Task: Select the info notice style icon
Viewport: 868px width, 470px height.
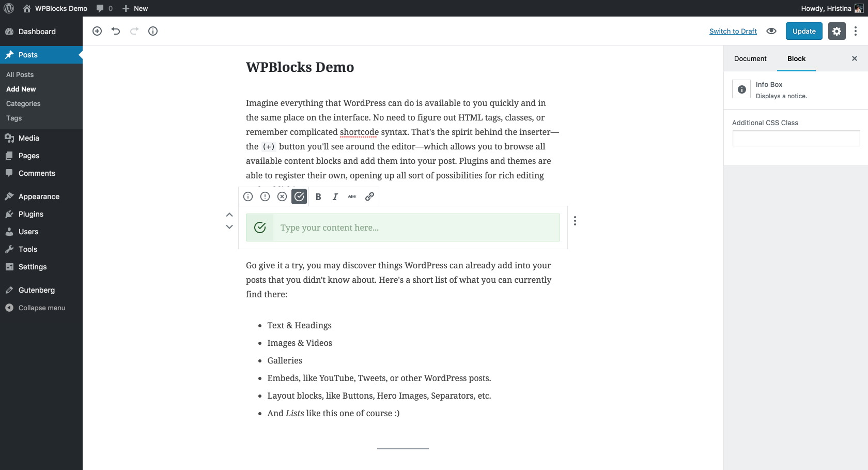Action: click(248, 196)
